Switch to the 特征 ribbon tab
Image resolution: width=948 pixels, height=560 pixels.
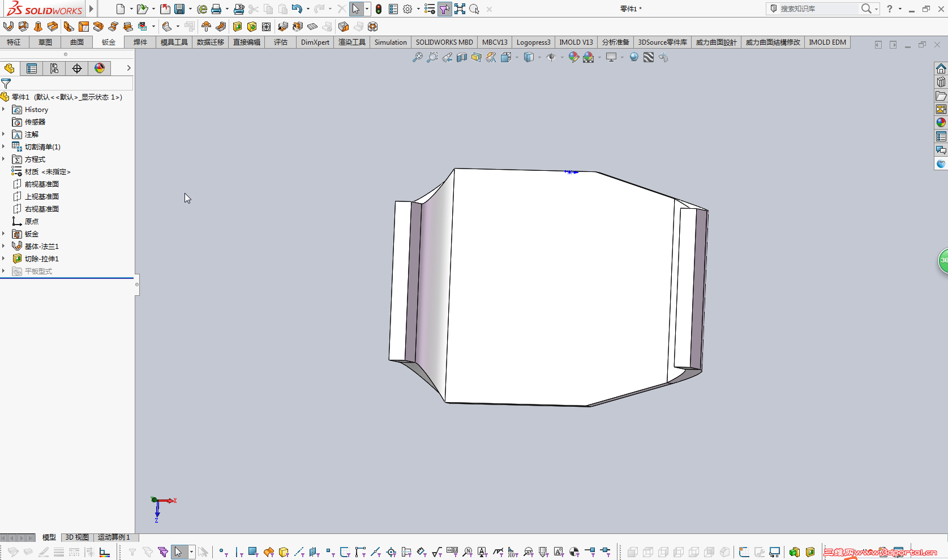14,42
